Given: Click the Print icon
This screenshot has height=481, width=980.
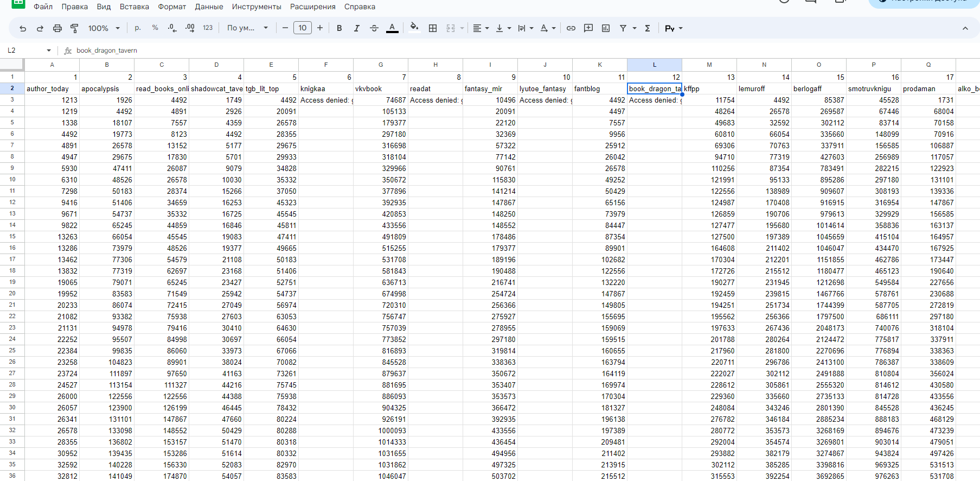Looking at the screenshot, I should 57,28.
